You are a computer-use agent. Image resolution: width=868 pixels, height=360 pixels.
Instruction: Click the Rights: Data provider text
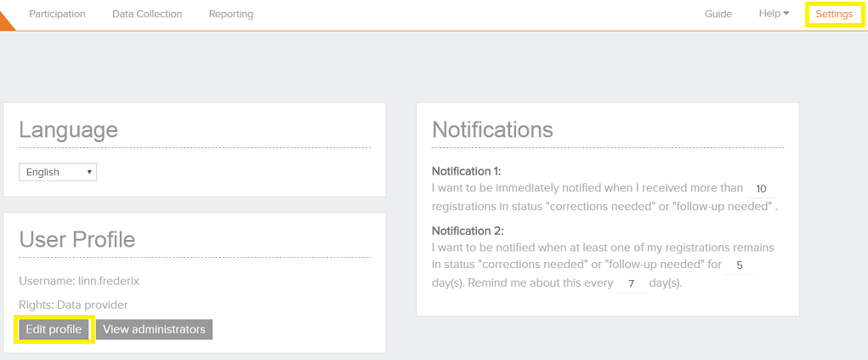point(73,305)
